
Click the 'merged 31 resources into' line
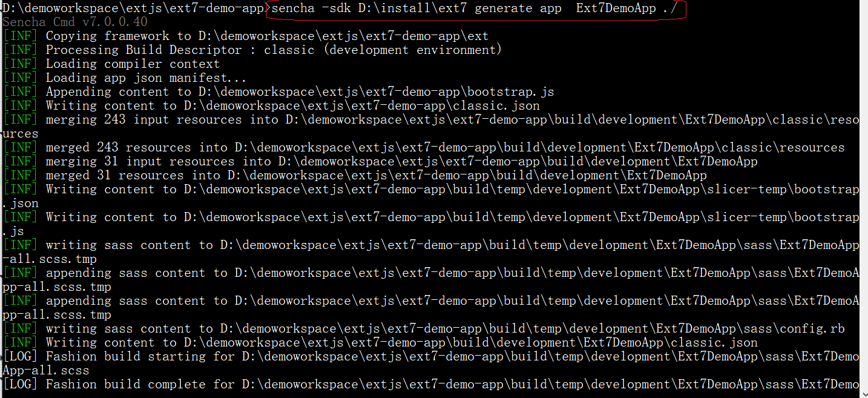point(355,176)
